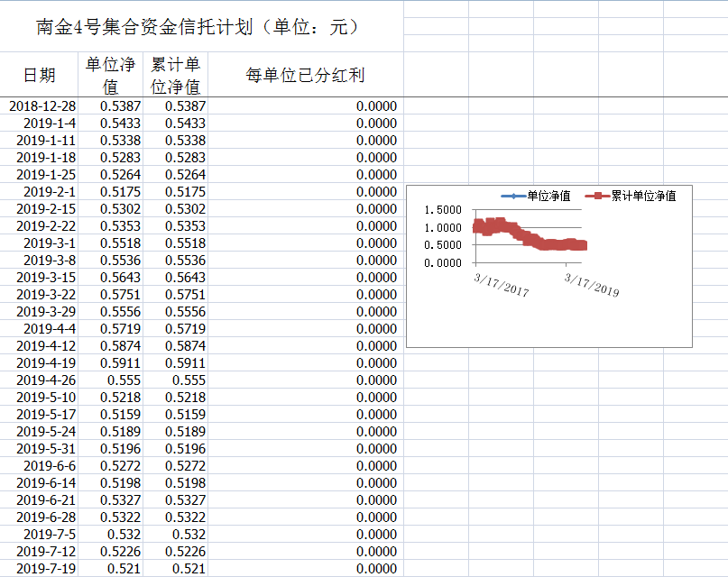728x577 pixels.
Task: Select 累计单位净值 value 0.5159 for 2019-5-17
Action: [x=176, y=415]
